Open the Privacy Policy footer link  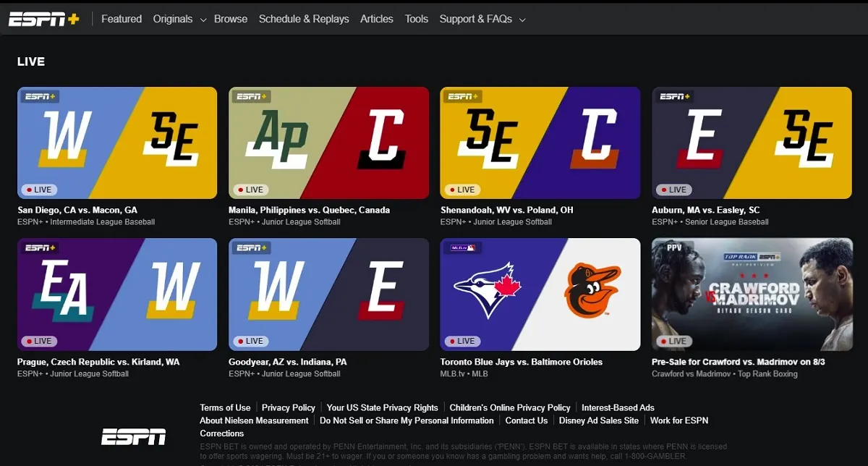click(x=289, y=408)
